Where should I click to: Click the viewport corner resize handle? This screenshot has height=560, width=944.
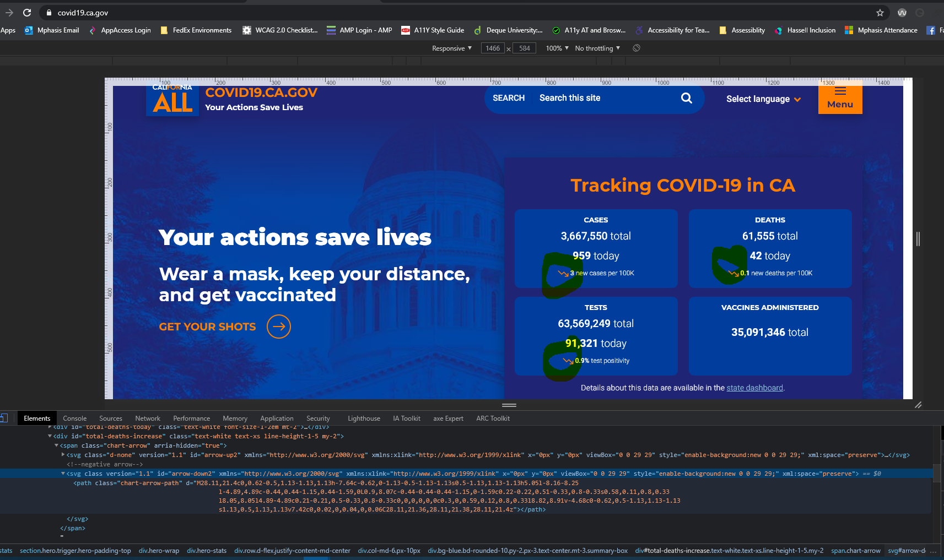(x=918, y=405)
